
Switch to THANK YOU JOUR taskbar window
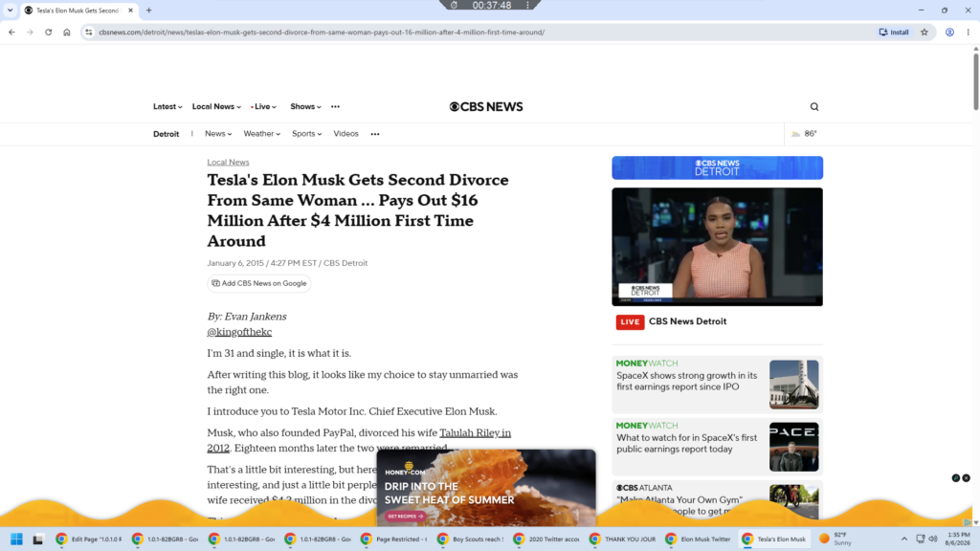pos(622,539)
